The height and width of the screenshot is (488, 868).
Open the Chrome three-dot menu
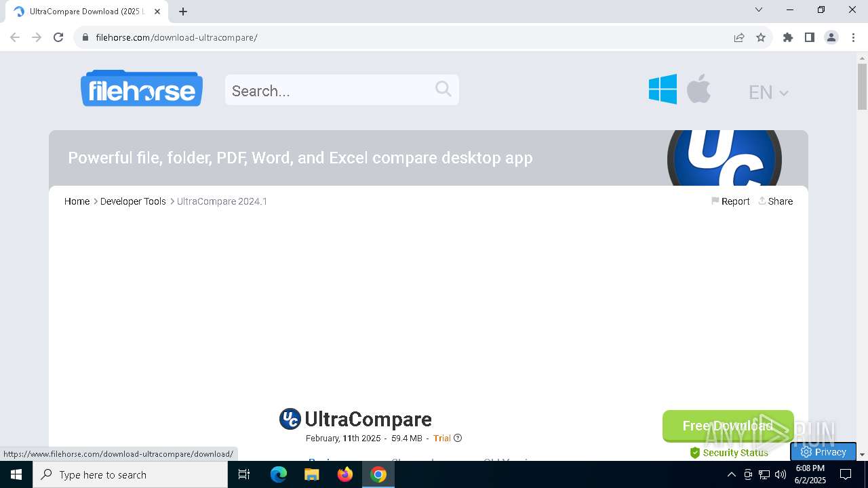(853, 37)
